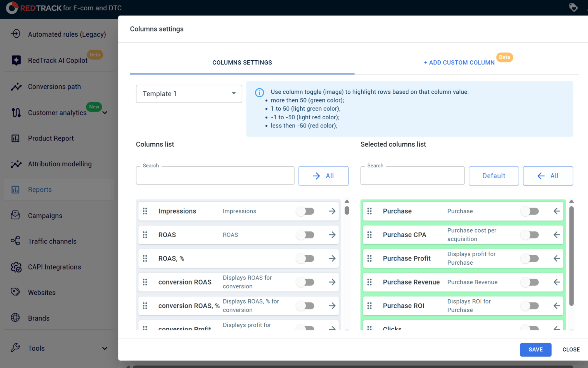Grab the drag handle of Impressions row

click(x=145, y=211)
